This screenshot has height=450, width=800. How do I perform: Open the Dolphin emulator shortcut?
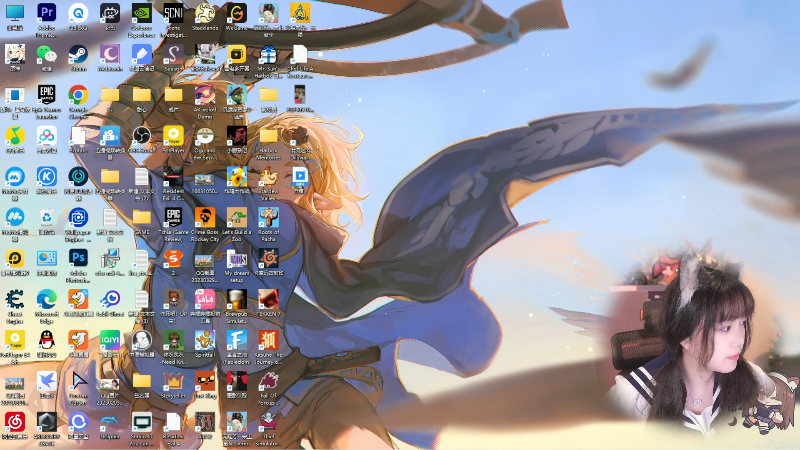point(110,422)
